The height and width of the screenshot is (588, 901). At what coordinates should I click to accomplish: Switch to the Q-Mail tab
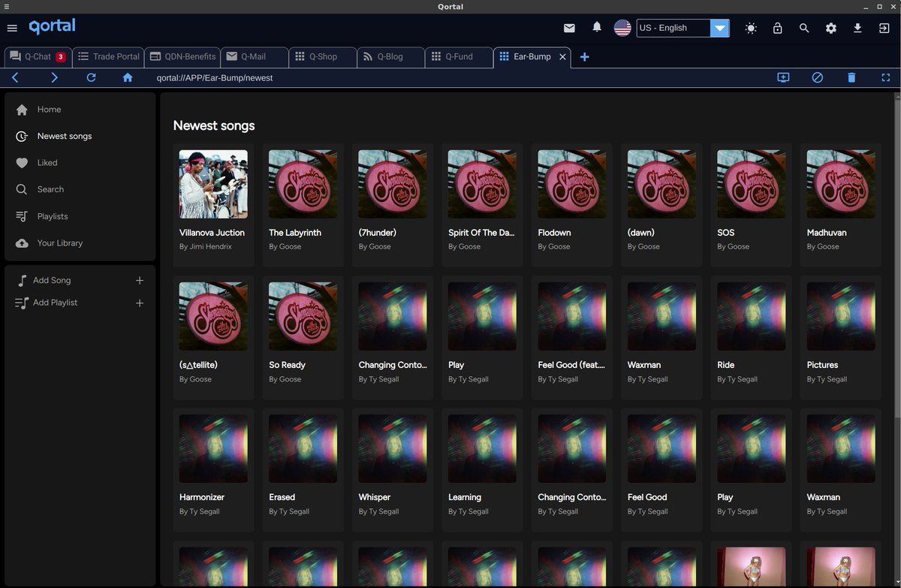tap(255, 56)
